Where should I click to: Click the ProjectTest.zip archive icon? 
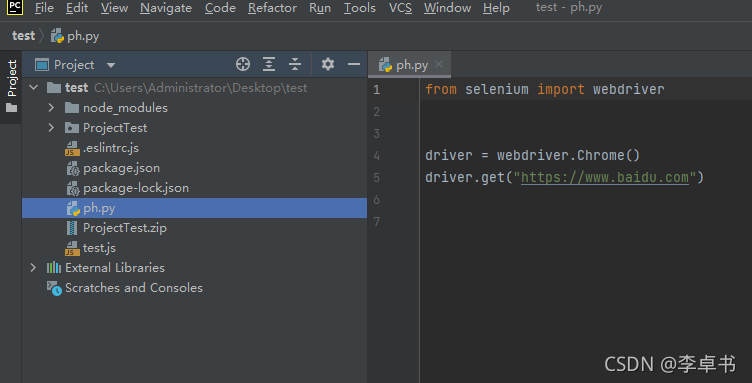coord(72,228)
